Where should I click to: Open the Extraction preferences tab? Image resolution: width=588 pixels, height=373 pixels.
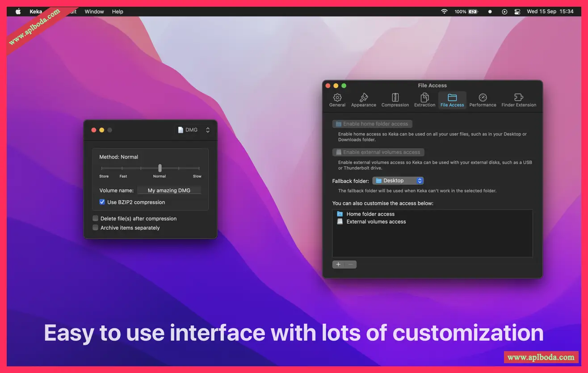(424, 100)
